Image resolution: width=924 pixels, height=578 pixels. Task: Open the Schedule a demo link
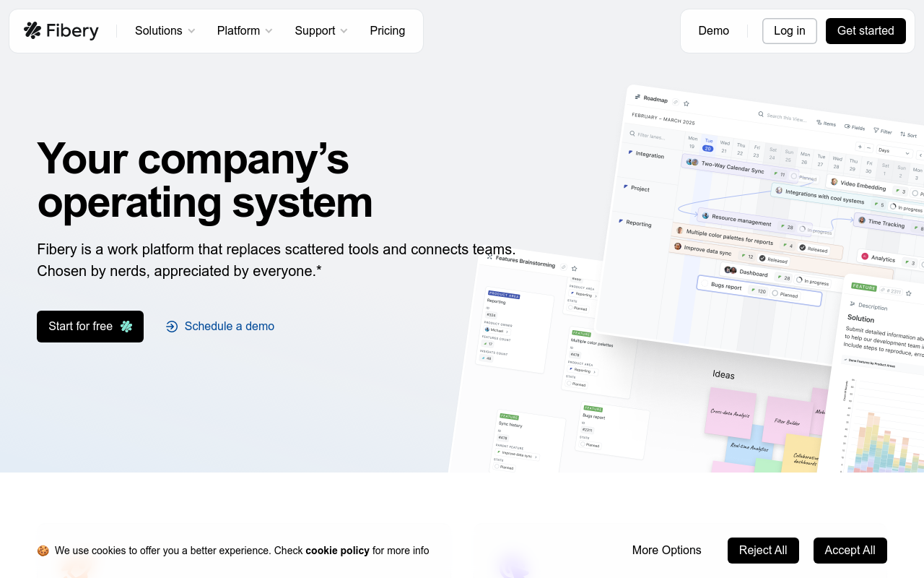(x=220, y=327)
